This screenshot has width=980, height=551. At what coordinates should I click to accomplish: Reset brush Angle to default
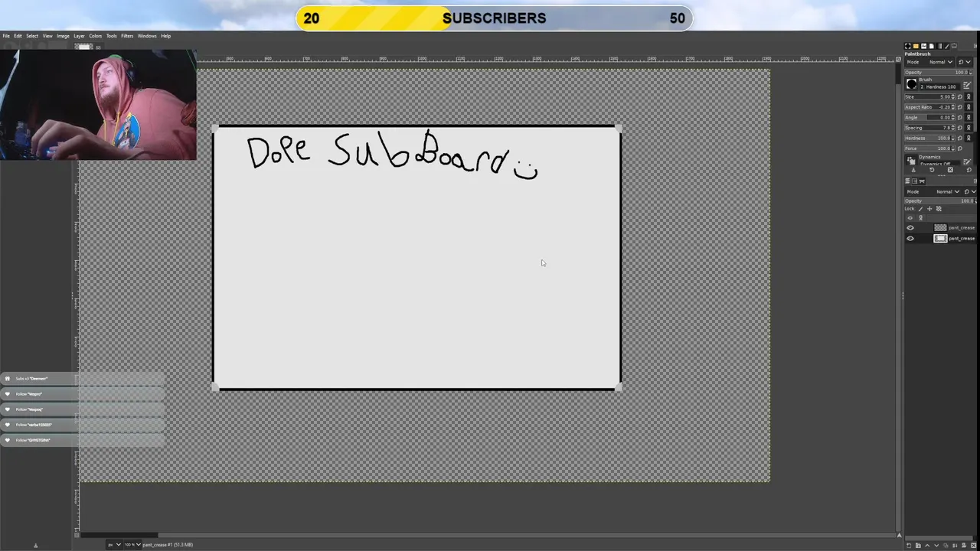click(960, 118)
